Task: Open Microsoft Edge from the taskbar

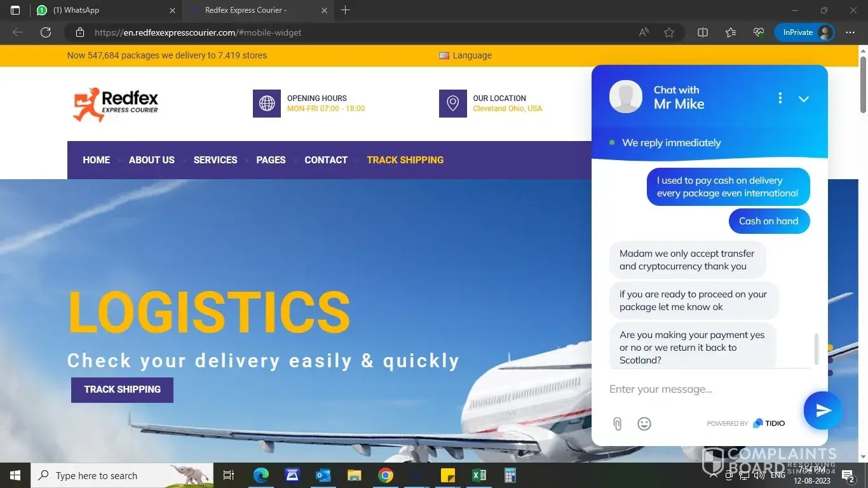Action: [x=261, y=475]
